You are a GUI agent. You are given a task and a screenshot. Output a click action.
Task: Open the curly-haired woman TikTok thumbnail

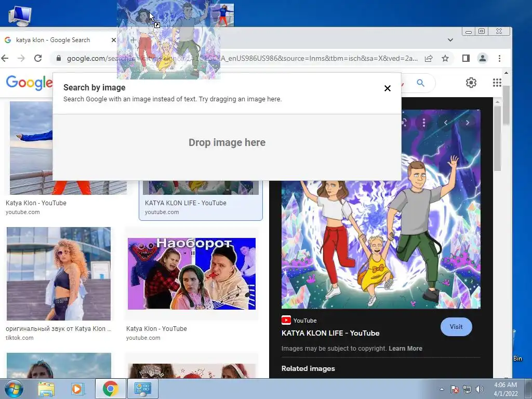point(59,274)
